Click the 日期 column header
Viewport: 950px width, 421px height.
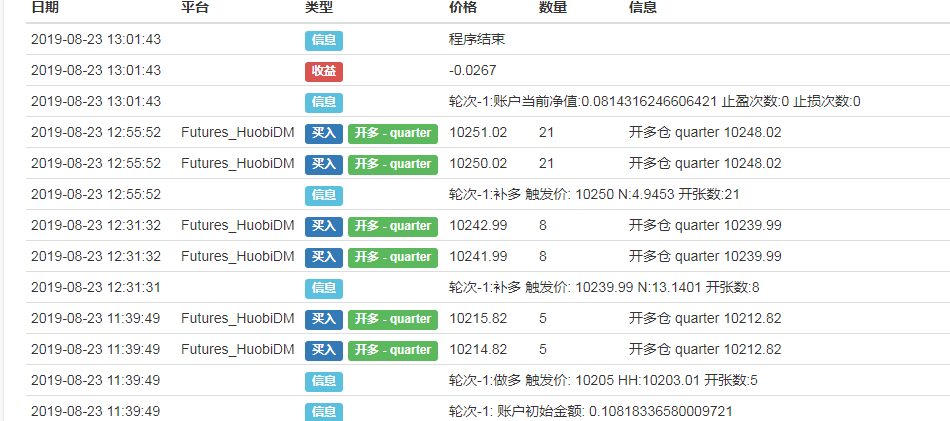[45, 8]
